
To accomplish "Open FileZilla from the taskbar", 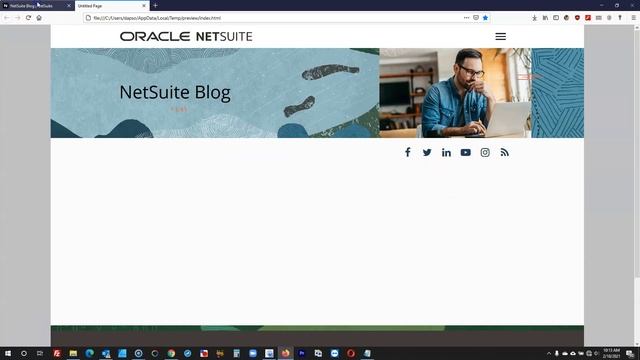I will [57, 353].
